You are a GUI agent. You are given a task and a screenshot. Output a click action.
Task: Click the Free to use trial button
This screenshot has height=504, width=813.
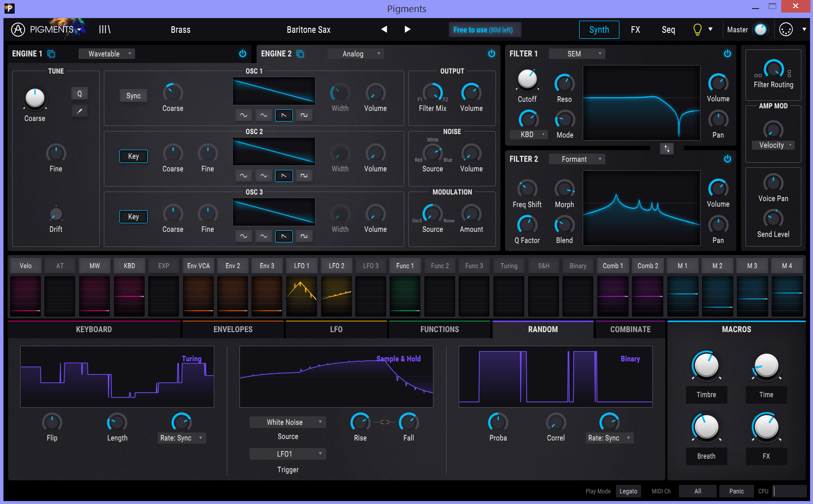[484, 30]
